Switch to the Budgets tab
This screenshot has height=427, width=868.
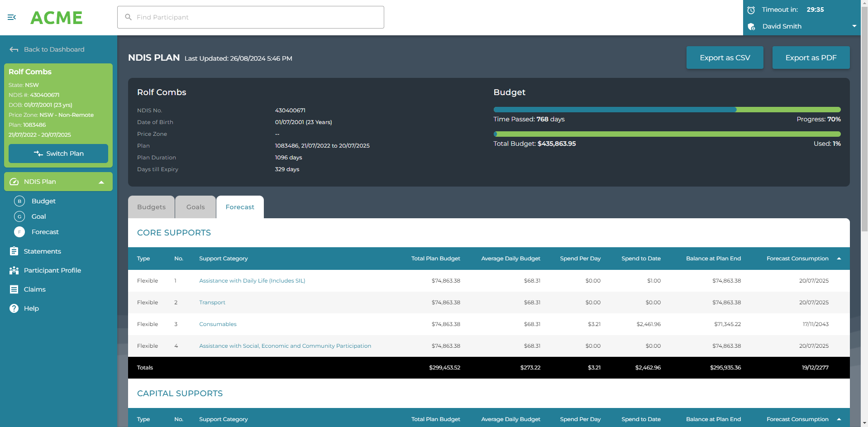coord(152,207)
